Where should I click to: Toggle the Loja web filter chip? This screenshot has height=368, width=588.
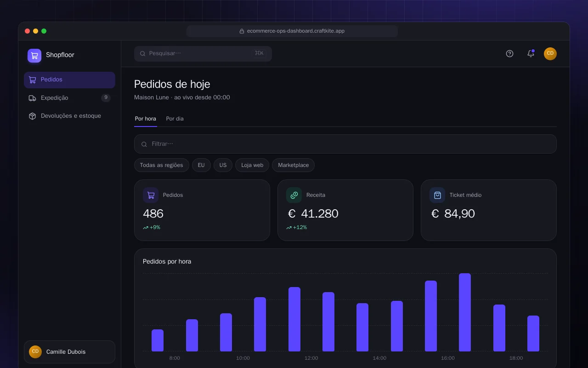pos(252,165)
